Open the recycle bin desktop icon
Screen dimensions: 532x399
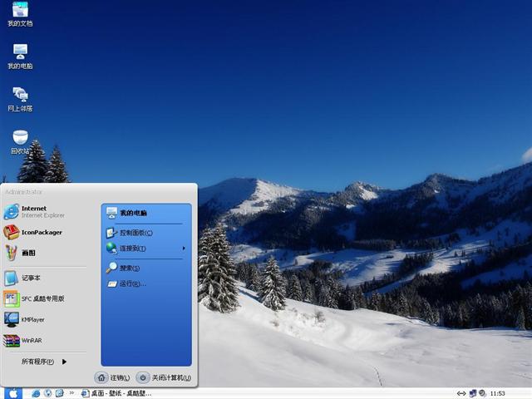(x=20, y=142)
